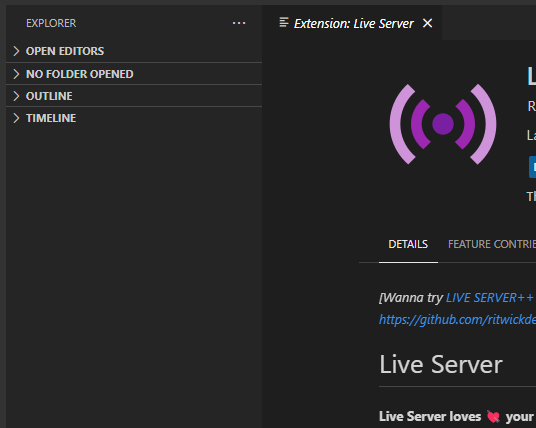The height and width of the screenshot is (428, 536).
Task: Expand the No Folder Opened section
Action: (134, 74)
